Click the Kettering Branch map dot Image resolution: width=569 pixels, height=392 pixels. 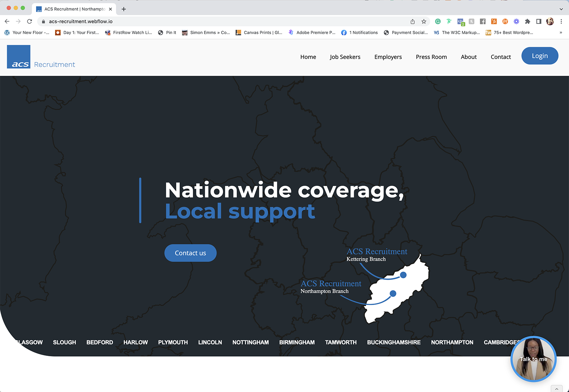[x=403, y=275]
